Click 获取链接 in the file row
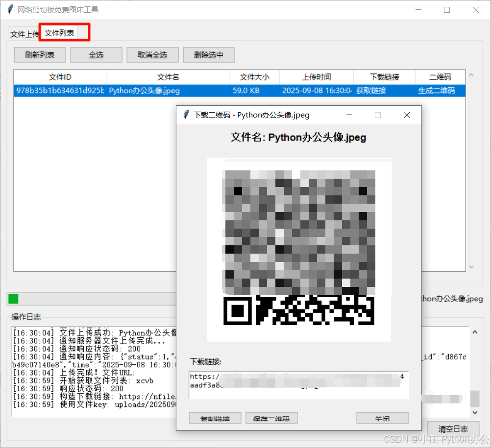This screenshot has width=491, height=448. [x=371, y=91]
